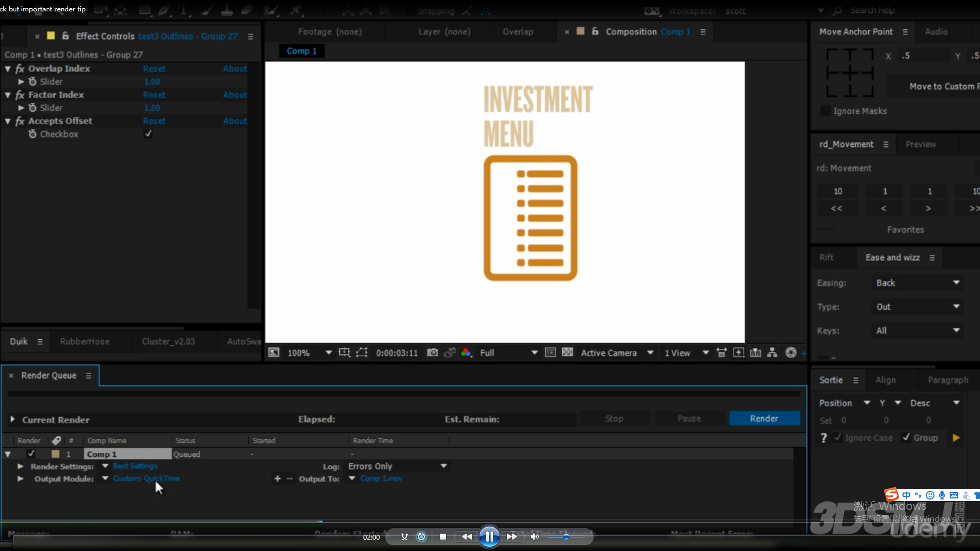Toggle always preview this view icon
Image resolution: width=980 pixels, height=551 pixels.
click(274, 353)
